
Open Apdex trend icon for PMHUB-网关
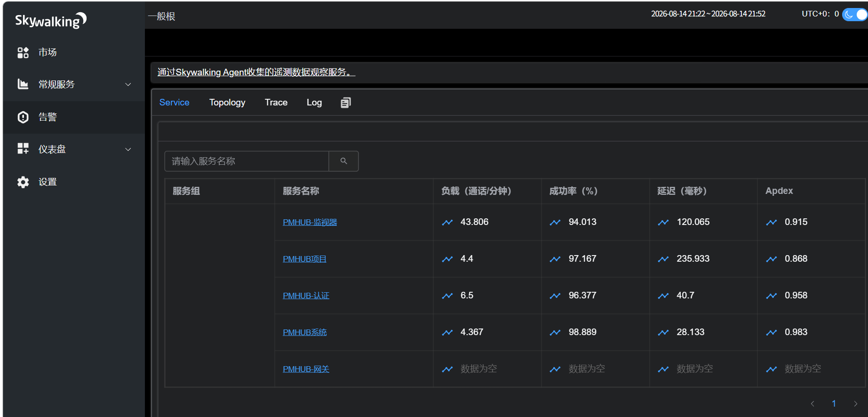pos(772,369)
